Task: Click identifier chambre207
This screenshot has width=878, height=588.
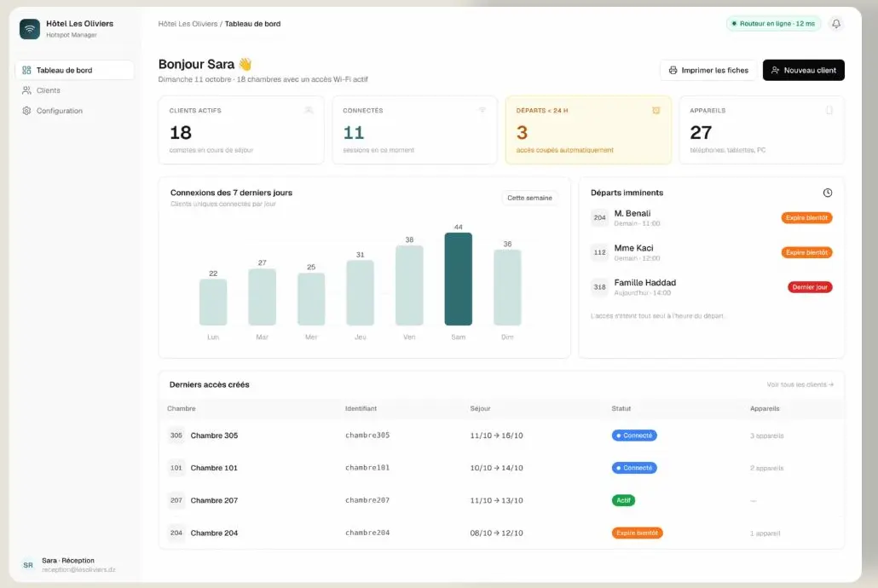Action: [x=367, y=500]
